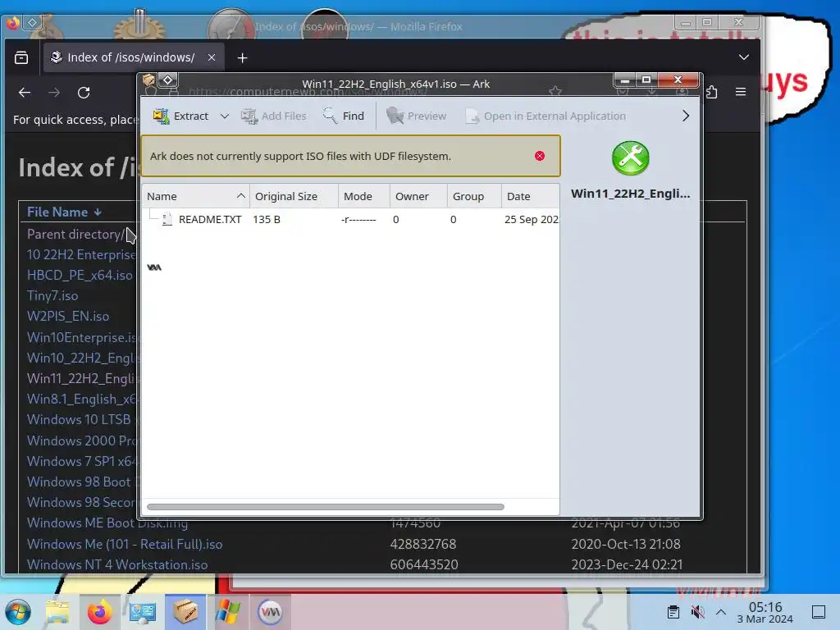Close the Index of /isos/windows/ tab

pyautogui.click(x=212, y=57)
